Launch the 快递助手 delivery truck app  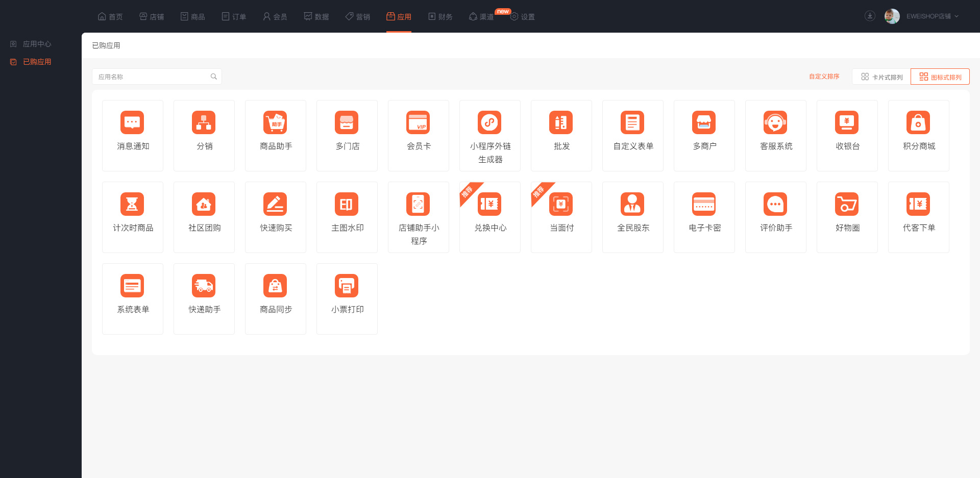(x=204, y=286)
